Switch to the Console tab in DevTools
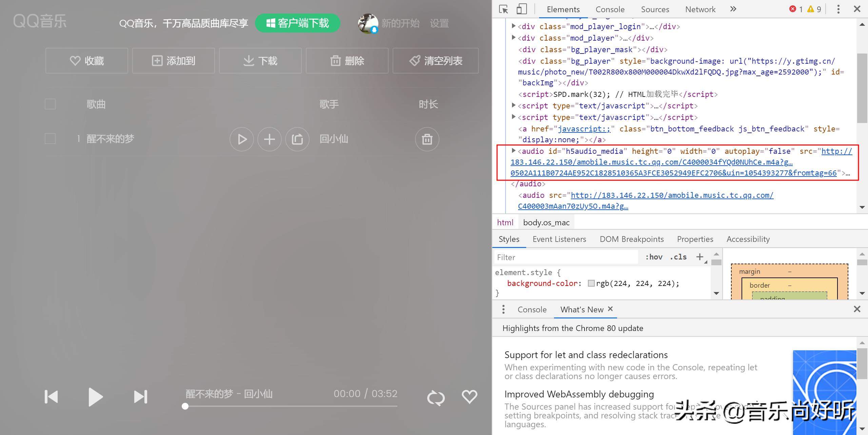This screenshot has height=435, width=868. tap(610, 9)
